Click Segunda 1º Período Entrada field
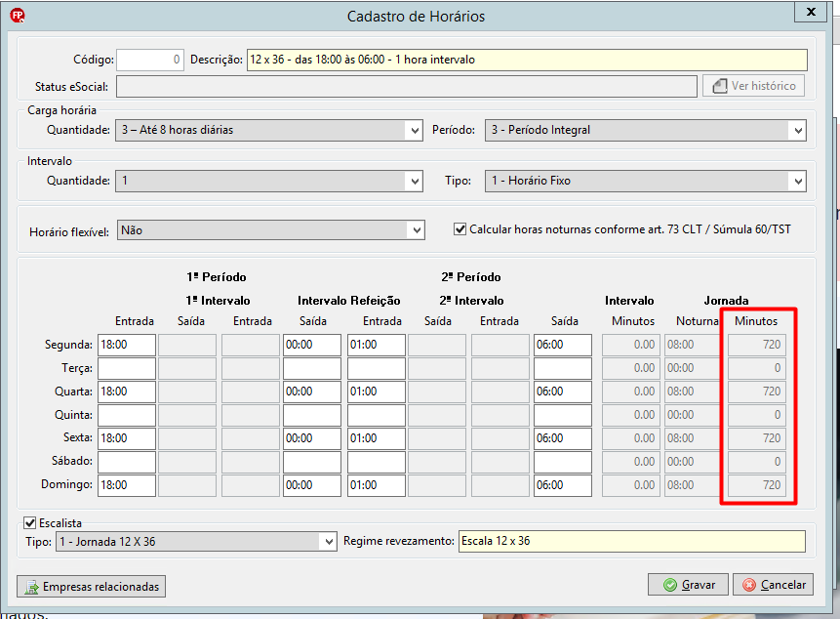Viewport: 840px width, 619px height. pyautogui.click(x=127, y=346)
